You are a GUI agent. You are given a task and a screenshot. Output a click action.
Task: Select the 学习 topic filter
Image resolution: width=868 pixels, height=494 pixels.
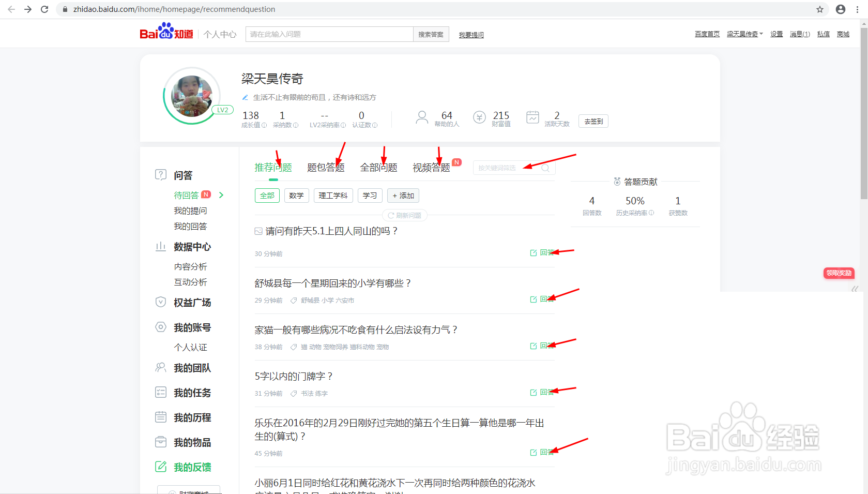click(370, 196)
